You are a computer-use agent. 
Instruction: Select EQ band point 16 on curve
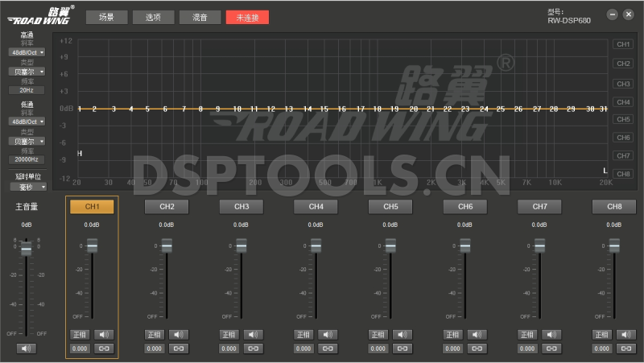click(x=341, y=109)
